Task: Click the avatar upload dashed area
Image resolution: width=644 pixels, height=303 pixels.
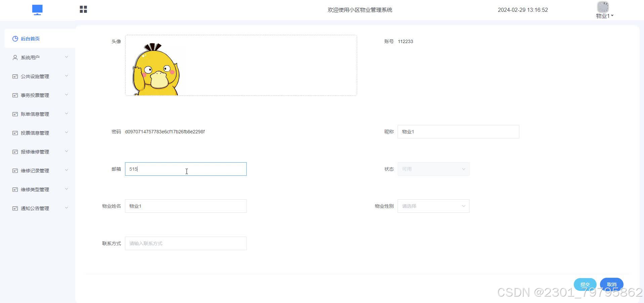Action: [241, 65]
